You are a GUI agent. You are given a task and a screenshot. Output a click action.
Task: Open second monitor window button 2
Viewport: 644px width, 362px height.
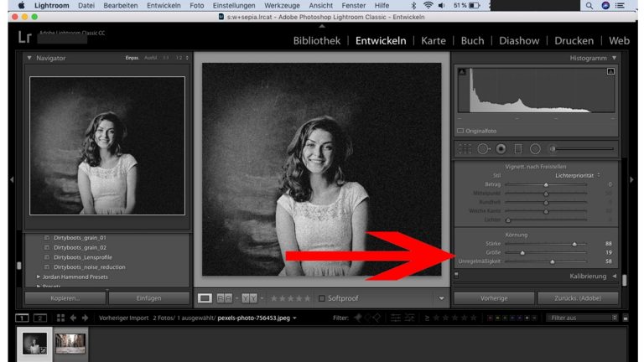pyautogui.click(x=40, y=318)
